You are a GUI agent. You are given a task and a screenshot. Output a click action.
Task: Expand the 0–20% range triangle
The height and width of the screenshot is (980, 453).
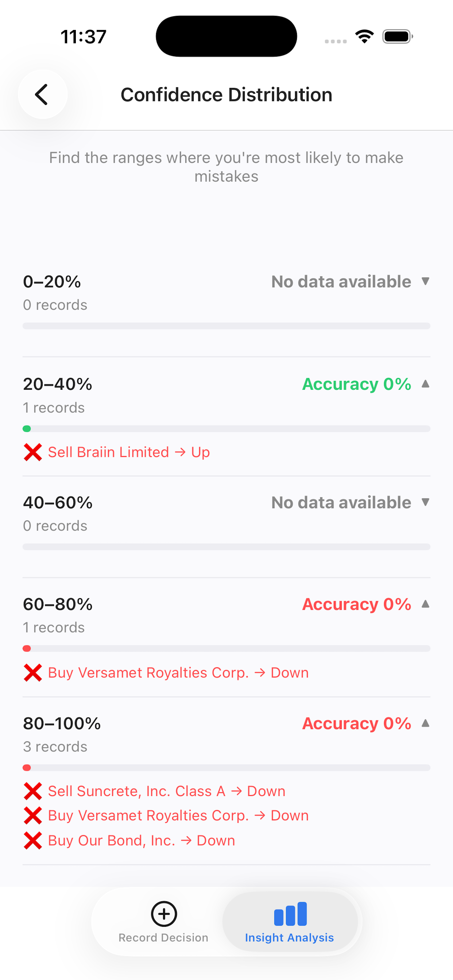click(426, 281)
